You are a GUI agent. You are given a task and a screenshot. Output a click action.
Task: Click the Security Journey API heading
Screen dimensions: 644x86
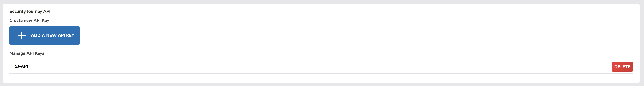tap(30, 12)
